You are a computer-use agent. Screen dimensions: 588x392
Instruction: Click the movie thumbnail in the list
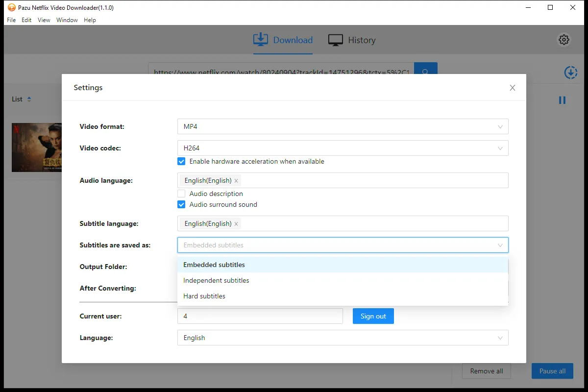[37, 147]
